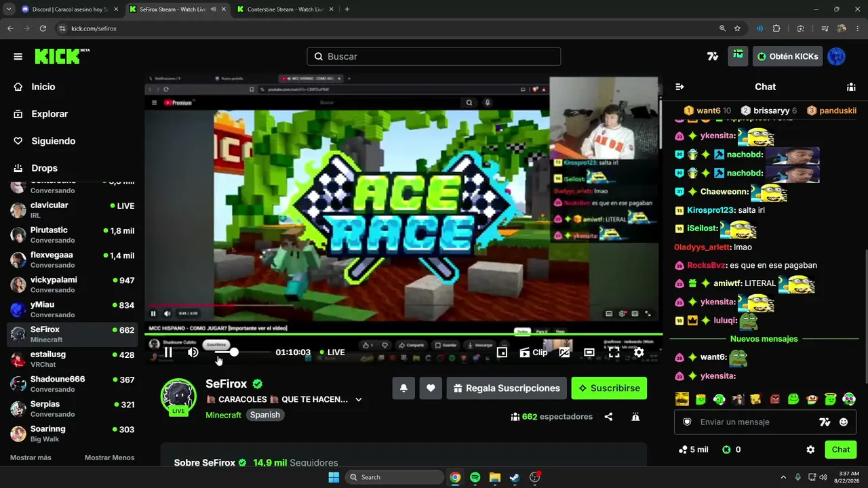
Task: Focus the Buscar search field
Action: point(434,56)
